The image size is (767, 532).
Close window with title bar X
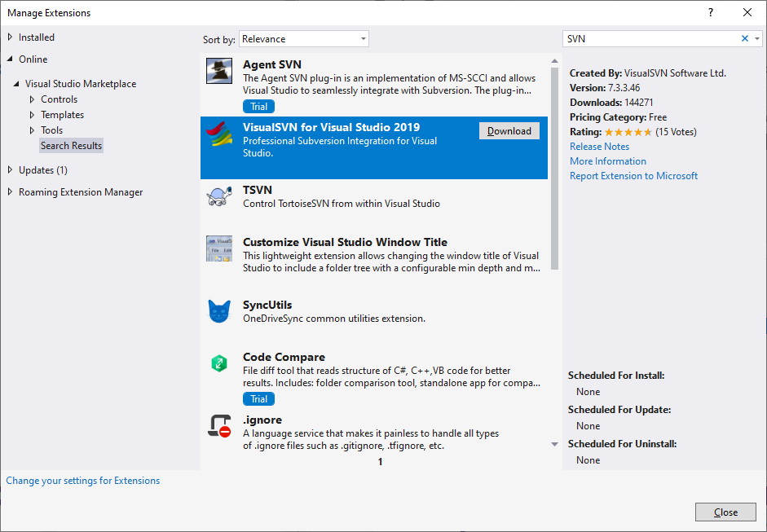[x=747, y=13]
